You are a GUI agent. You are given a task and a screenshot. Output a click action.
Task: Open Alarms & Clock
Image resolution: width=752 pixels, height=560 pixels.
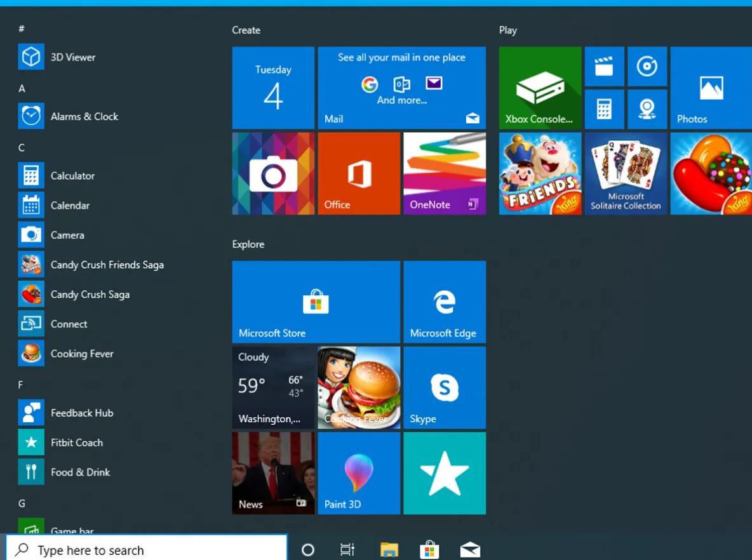84,116
